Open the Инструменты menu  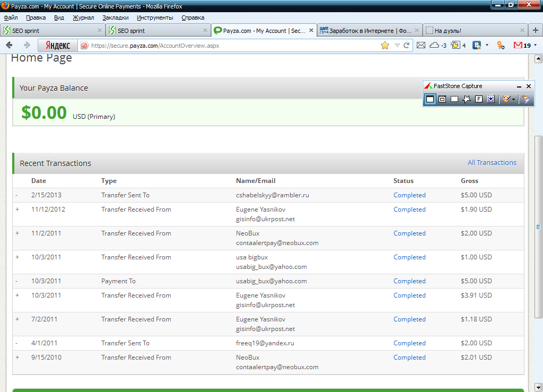coord(155,18)
